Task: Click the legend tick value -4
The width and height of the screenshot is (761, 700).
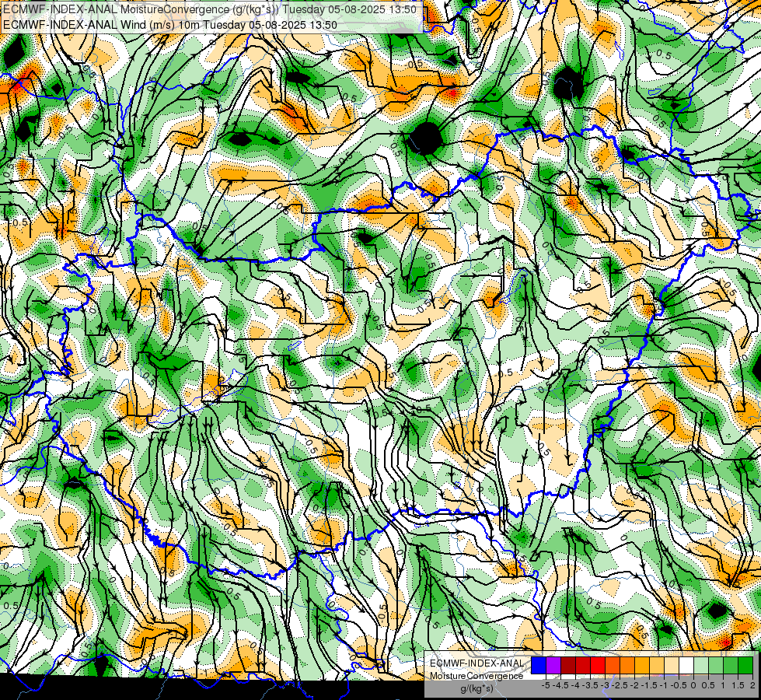Action: [575, 685]
